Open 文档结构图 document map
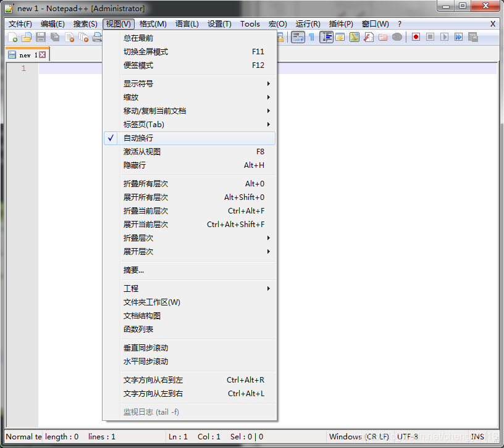The image size is (504, 448). (190, 316)
